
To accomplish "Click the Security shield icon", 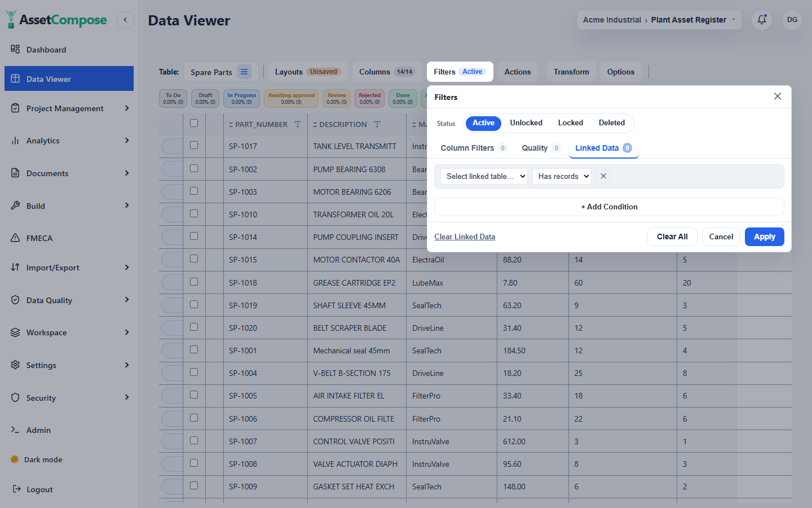I will pyautogui.click(x=15, y=397).
